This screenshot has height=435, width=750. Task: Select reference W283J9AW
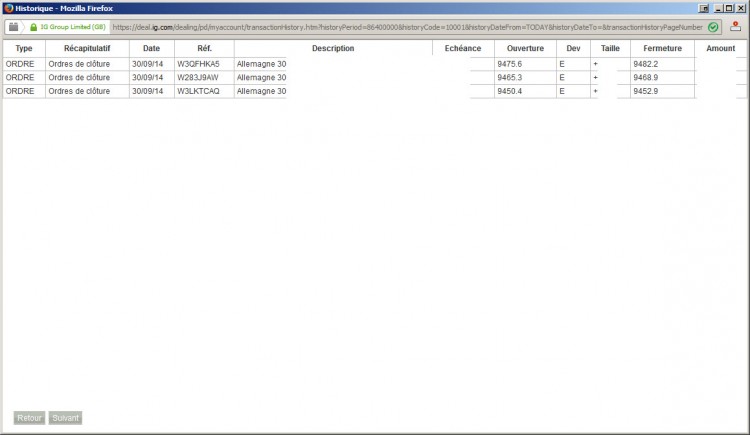pos(198,78)
